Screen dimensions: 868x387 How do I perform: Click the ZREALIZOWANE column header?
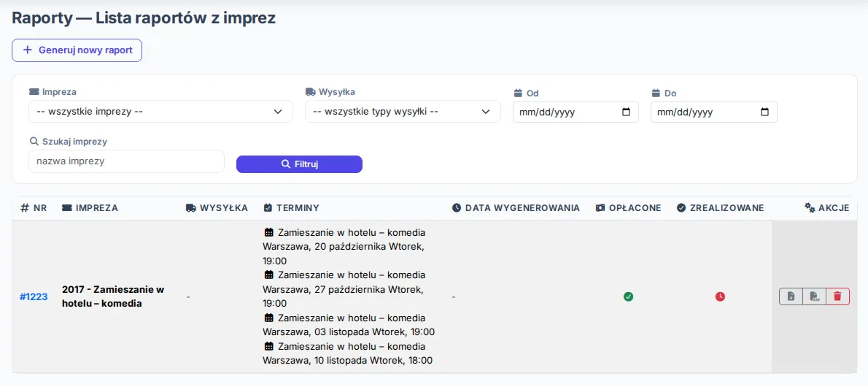[720, 208]
